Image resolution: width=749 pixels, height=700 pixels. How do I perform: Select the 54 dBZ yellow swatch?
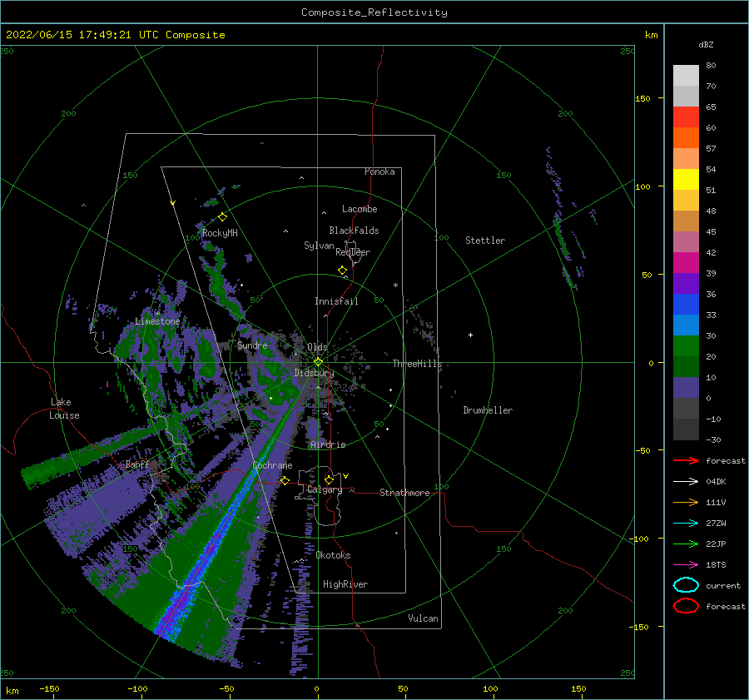point(686,179)
